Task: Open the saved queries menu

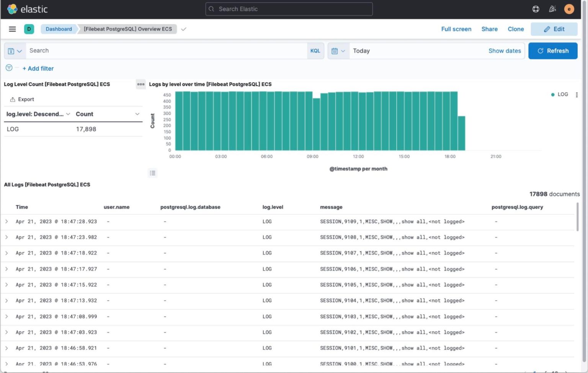Action: click(15, 51)
